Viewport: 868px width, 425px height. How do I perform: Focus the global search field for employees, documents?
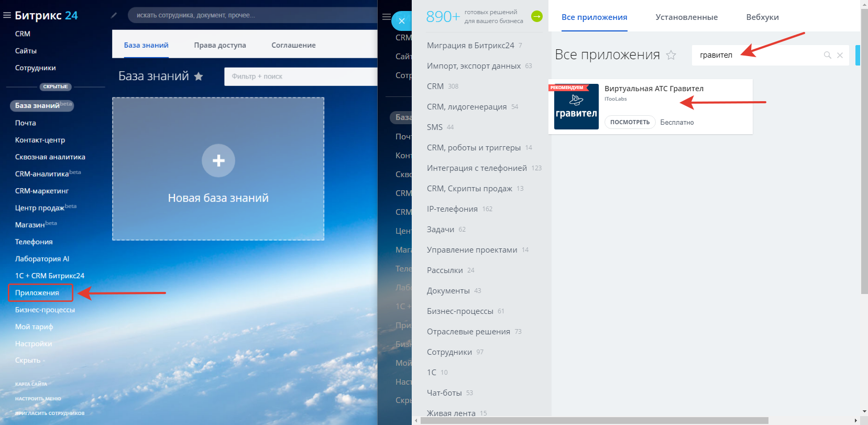251,15
